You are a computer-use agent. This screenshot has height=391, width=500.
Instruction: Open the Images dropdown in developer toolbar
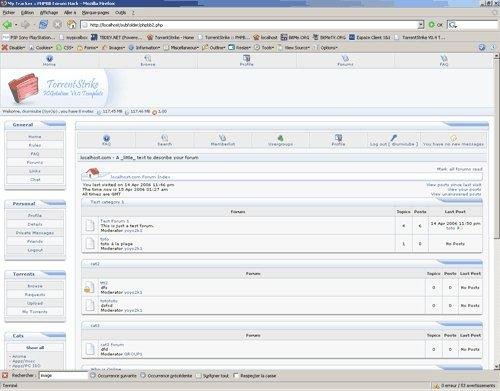click(x=113, y=48)
